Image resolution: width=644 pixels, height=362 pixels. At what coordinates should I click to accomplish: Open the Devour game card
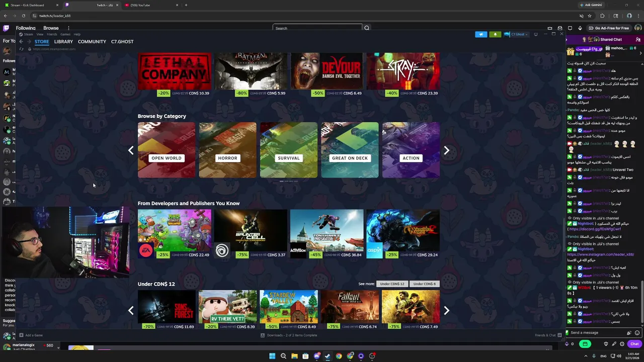[x=327, y=74]
